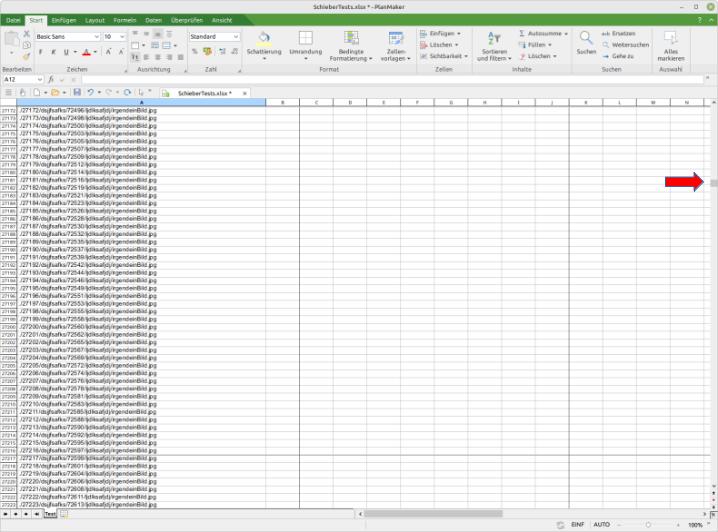Image resolution: width=718 pixels, height=532 pixels.
Task: Click the Suchen magnifier icon
Action: point(586,38)
